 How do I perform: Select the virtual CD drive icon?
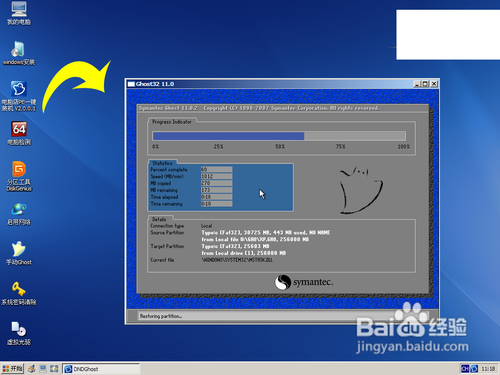[19, 333]
